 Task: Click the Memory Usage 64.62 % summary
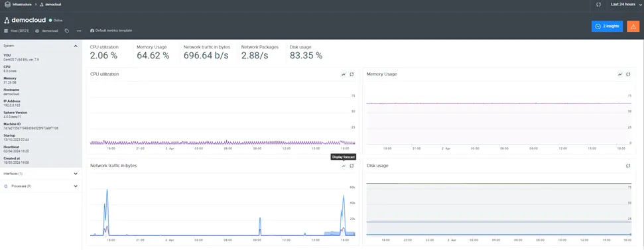153,52
